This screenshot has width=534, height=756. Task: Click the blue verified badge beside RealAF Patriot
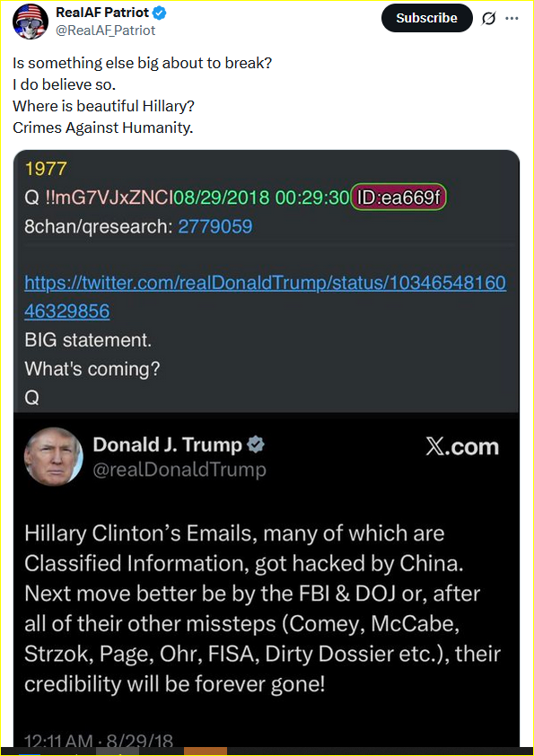point(160,13)
